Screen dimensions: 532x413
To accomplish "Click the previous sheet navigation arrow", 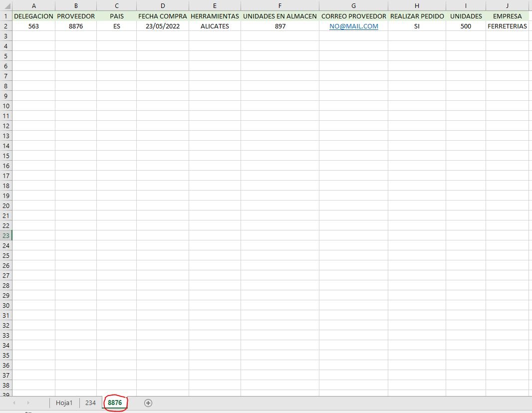I will 14,403.
